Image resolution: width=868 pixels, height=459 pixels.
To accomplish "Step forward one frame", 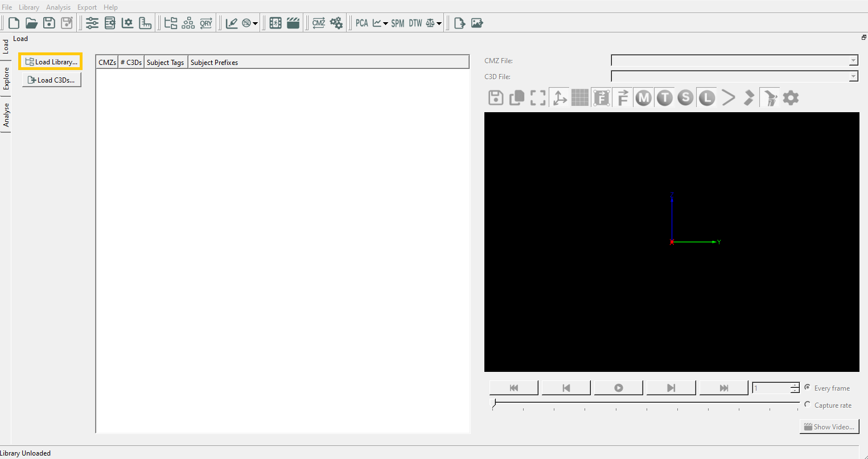I will point(671,388).
